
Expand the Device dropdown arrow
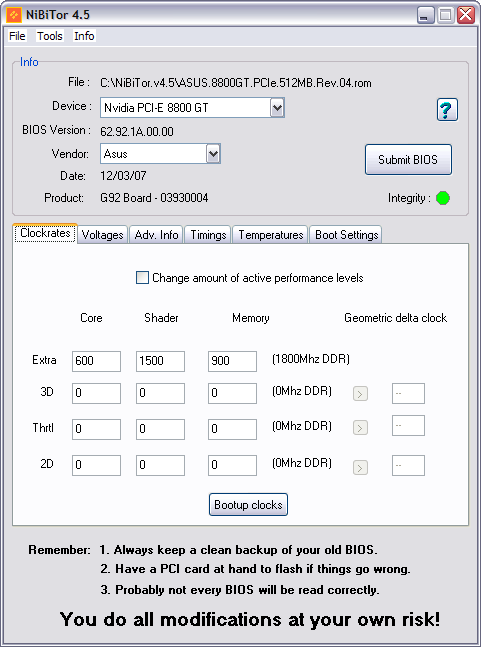tap(277, 108)
